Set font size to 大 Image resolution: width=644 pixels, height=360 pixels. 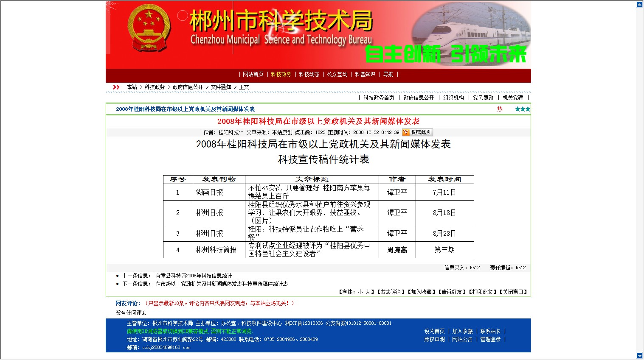(367, 292)
